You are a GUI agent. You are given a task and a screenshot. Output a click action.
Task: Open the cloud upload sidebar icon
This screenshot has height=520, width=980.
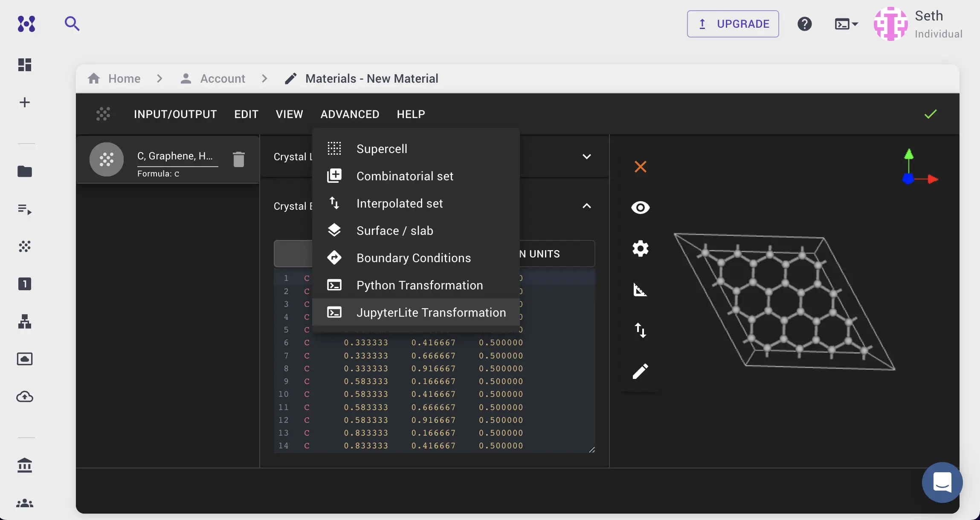(25, 397)
